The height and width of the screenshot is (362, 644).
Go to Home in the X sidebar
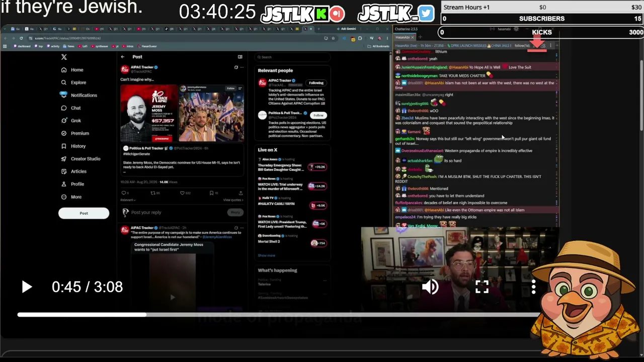click(x=72, y=70)
